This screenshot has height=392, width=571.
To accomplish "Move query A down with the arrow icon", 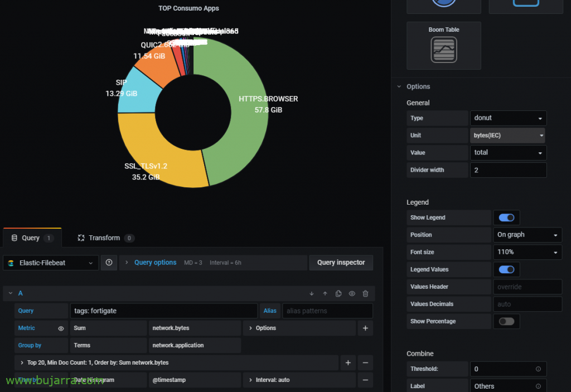I will 312,293.
